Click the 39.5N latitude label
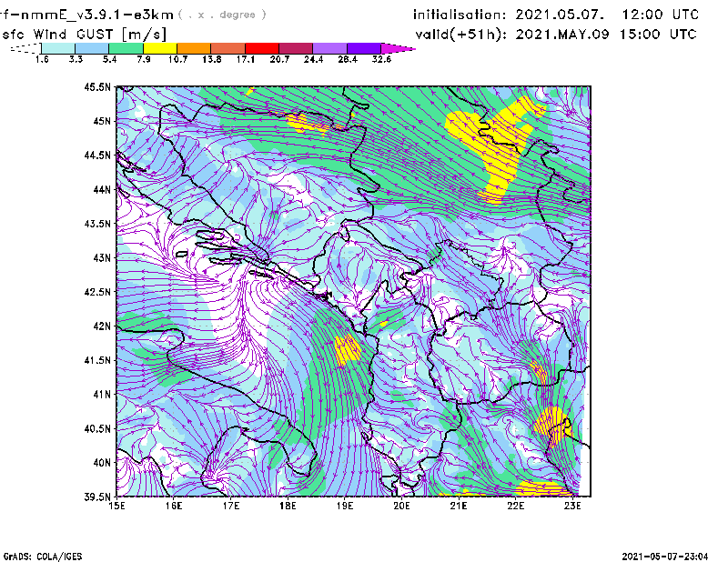Viewport: 728px width, 562px height. point(97,497)
